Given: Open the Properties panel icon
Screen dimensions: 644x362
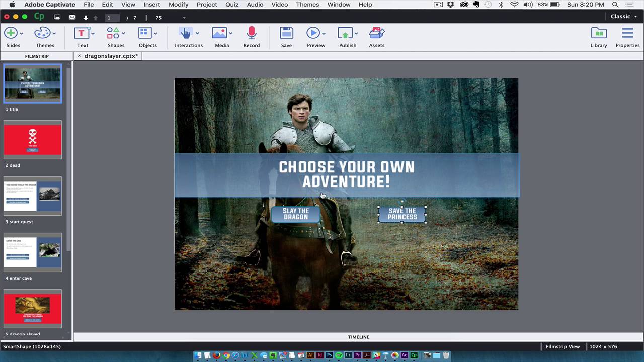Looking at the screenshot, I should (627, 33).
